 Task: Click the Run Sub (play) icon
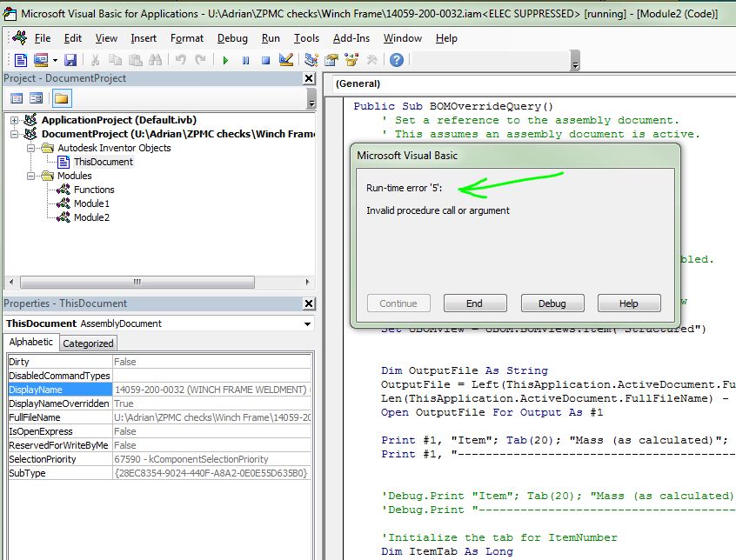pyautogui.click(x=225, y=60)
